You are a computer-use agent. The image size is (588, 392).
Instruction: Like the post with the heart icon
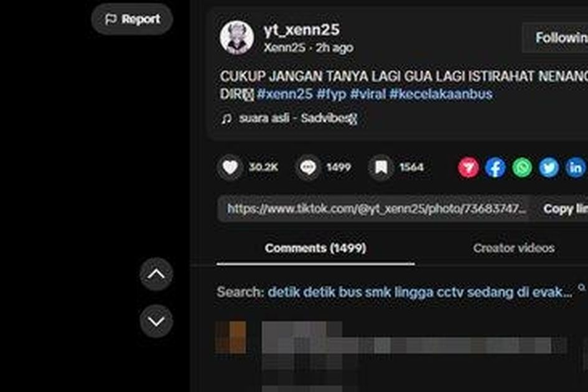(x=230, y=167)
